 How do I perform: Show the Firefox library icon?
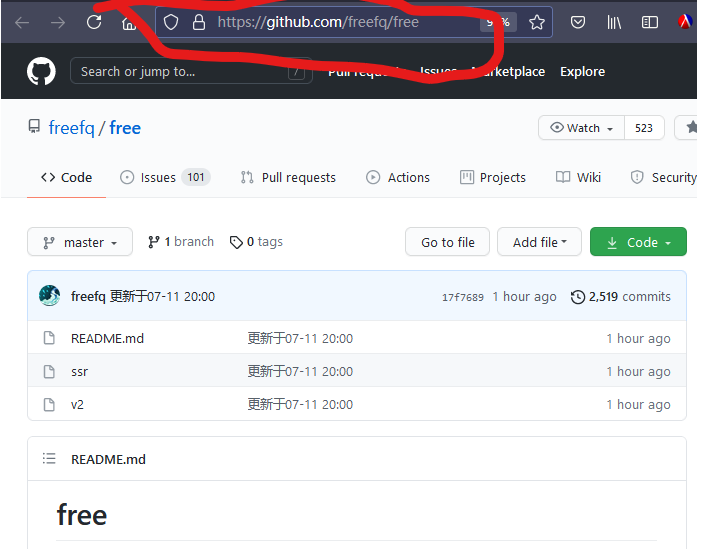pos(614,22)
